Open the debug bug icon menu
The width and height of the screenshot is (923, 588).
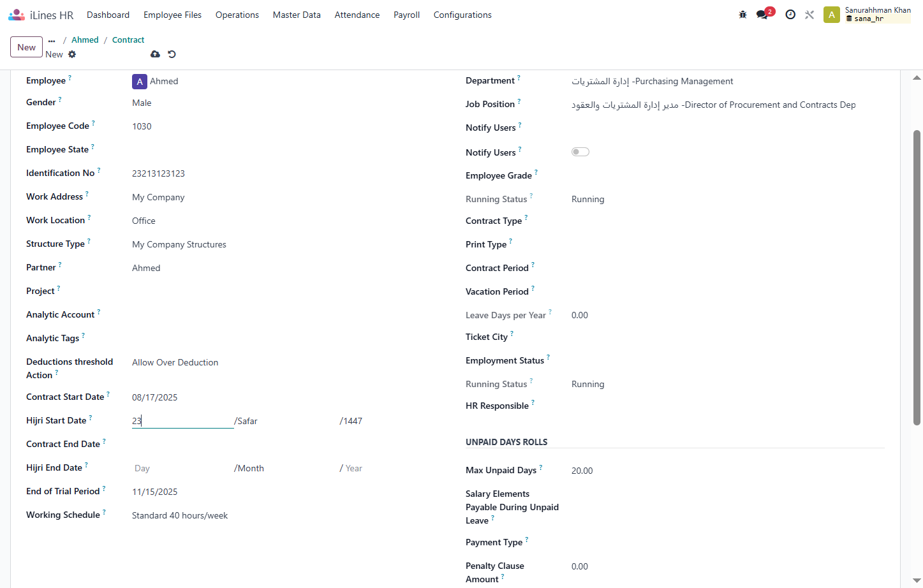[x=742, y=15]
